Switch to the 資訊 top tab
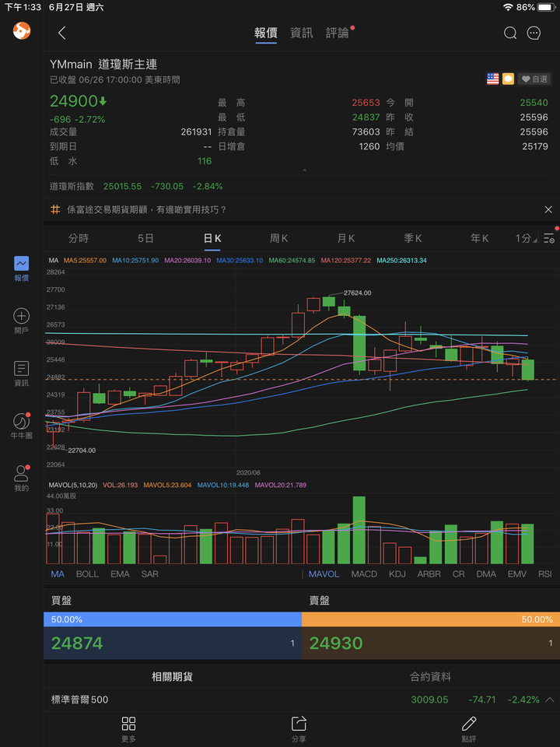Screen dimensions: 560x747 click(302, 33)
